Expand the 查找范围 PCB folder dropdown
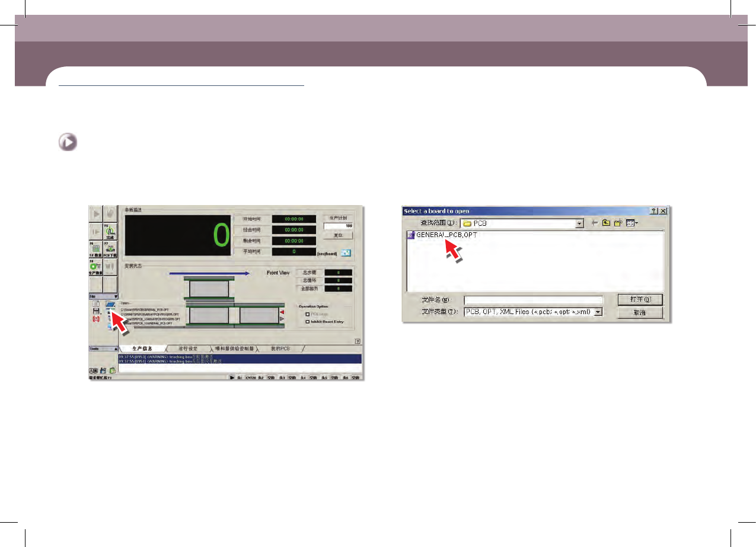 point(580,223)
